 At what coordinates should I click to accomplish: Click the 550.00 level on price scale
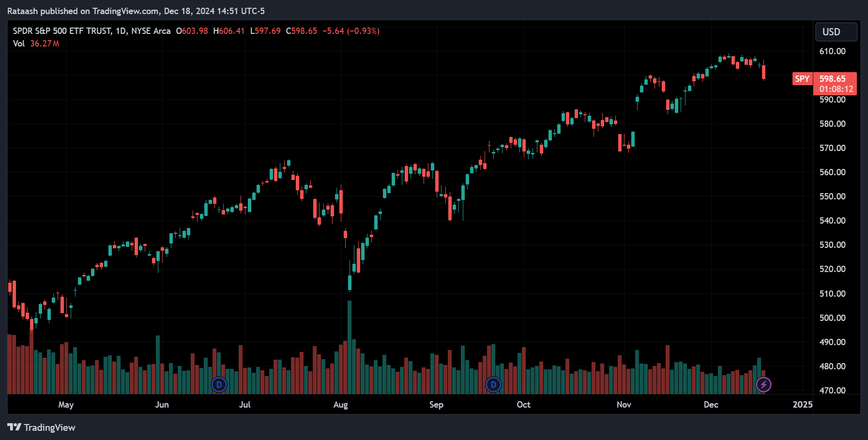point(833,197)
